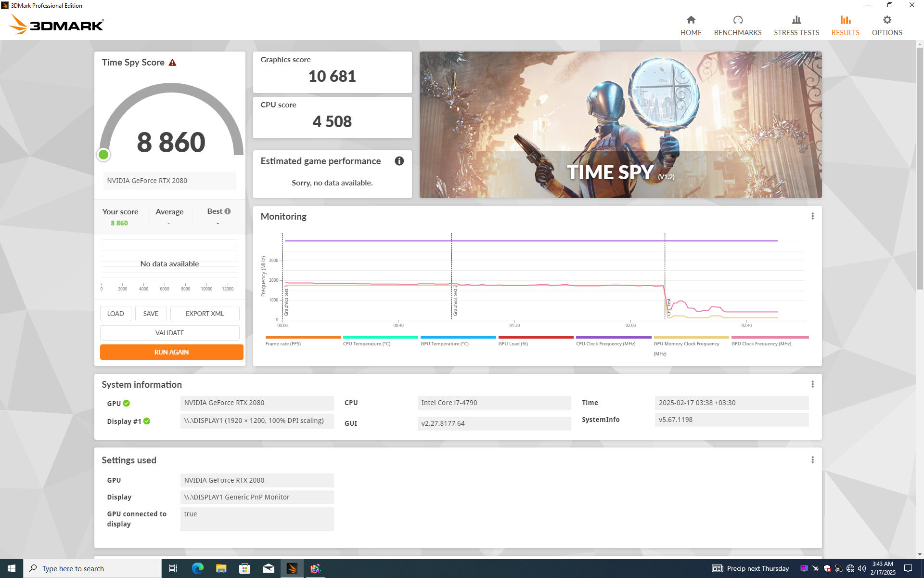Click the page vertical scrollbar thumb
924x578 pixels.
pyautogui.click(x=920, y=169)
